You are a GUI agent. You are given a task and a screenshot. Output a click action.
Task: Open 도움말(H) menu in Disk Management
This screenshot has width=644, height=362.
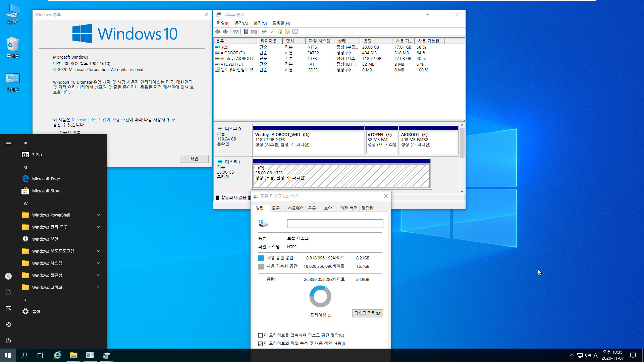(281, 23)
